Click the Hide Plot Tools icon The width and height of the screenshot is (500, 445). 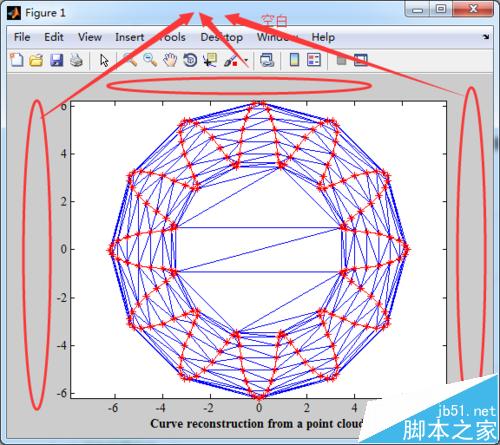pos(341,60)
